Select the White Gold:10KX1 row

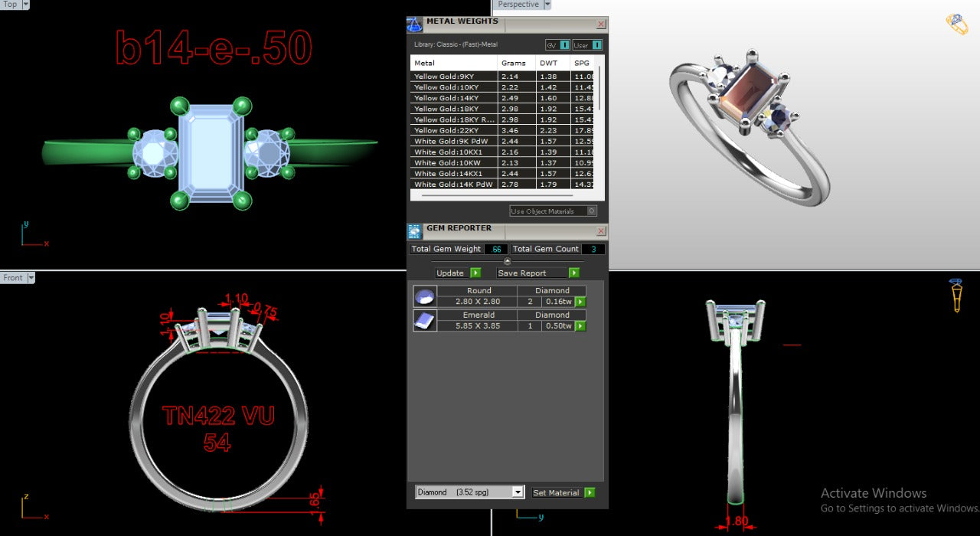pos(503,152)
